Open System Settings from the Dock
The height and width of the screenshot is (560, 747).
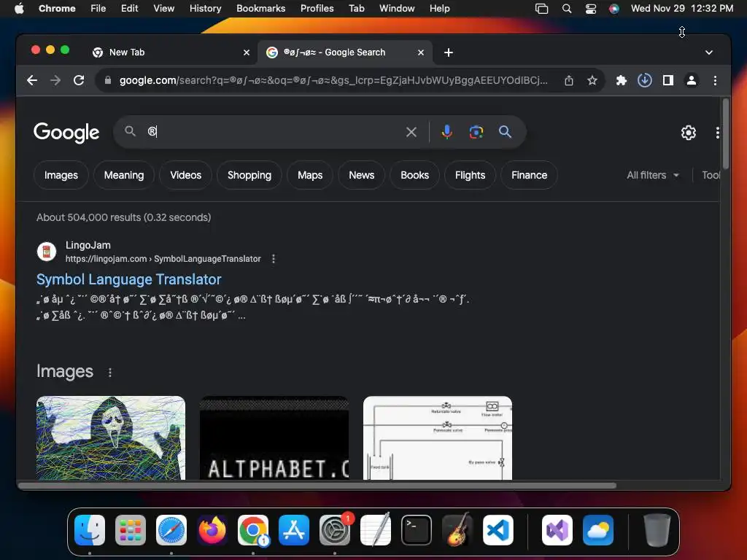click(x=335, y=530)
